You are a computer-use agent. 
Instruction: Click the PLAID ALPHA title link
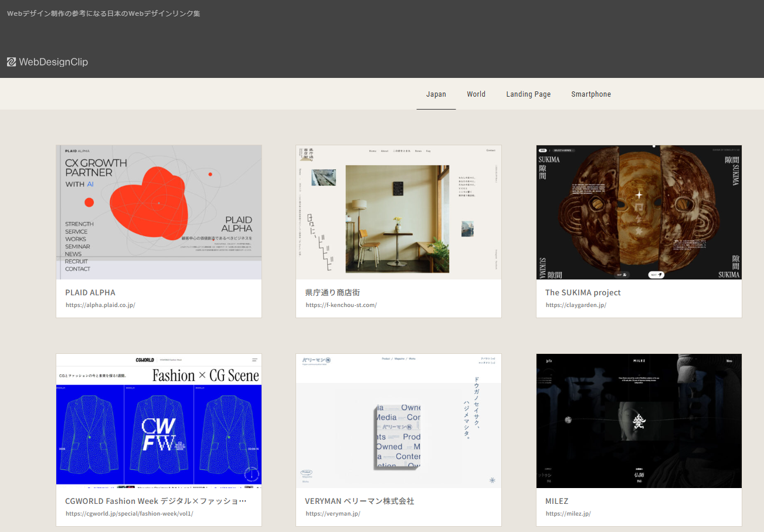90,292
